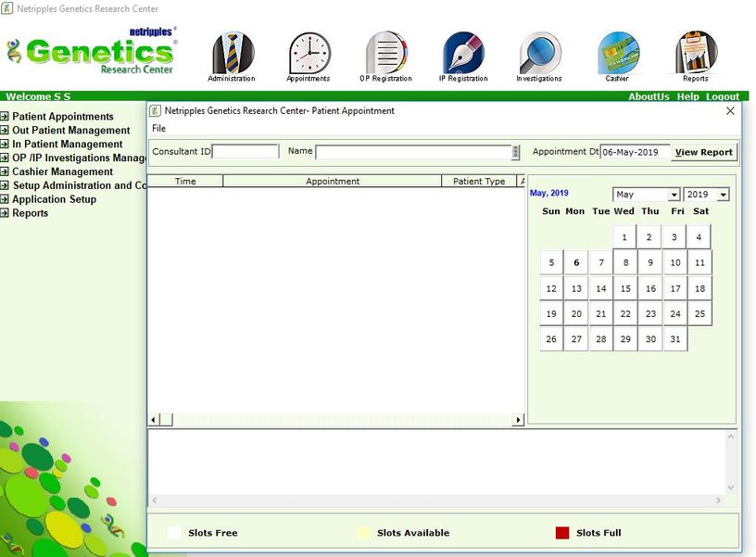Screen dimensions: 756x557
Task: Click the Patient Appointment dialog title icon
Action: (x=155, y=111)
